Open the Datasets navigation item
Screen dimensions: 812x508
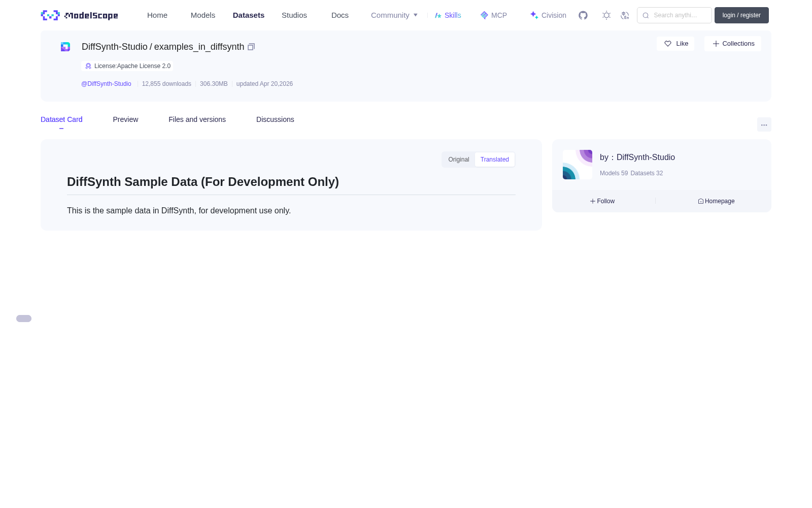(249, 15)
